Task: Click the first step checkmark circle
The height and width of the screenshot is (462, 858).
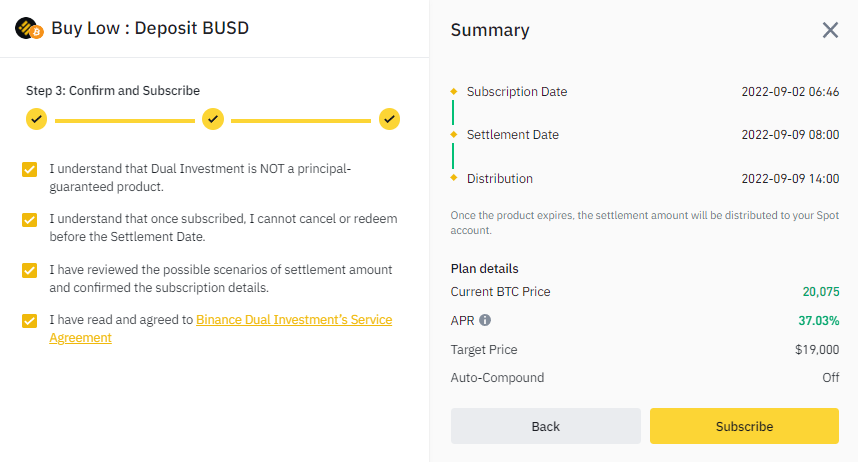Action: (x=36, y=120)
